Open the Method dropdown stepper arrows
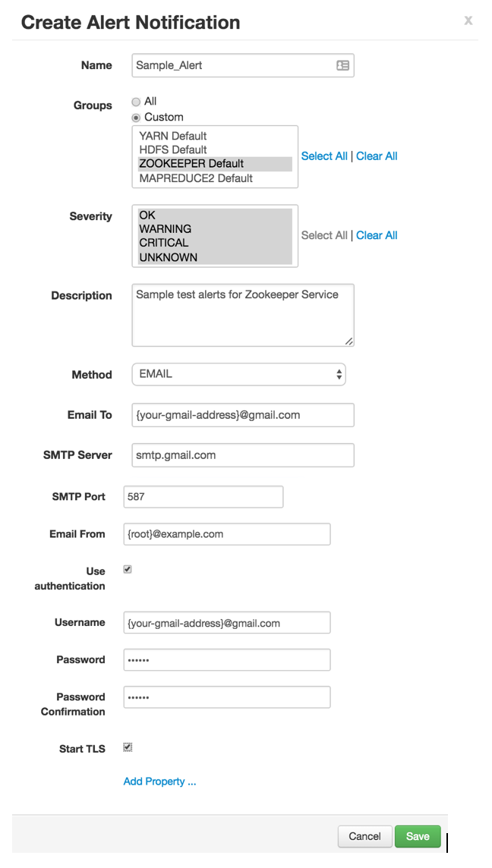Viewport: 492px width, 868px height. coord(339,374)
